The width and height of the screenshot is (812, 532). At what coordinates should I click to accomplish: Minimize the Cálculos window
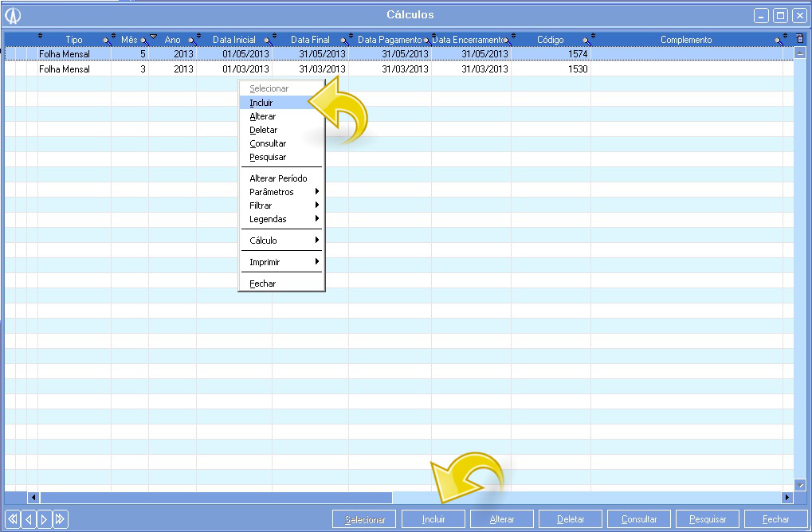click(761, 15)
